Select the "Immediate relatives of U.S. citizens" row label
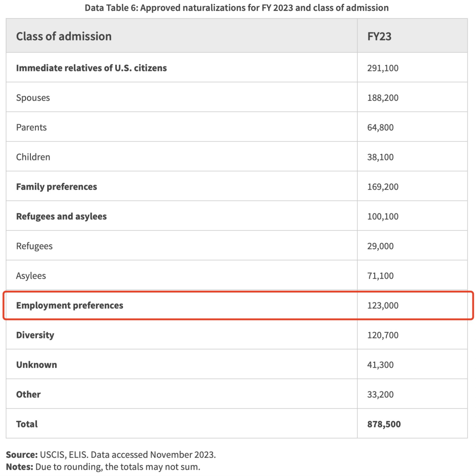This screenshot has height=476, width=476. click(x=91, y=68)
